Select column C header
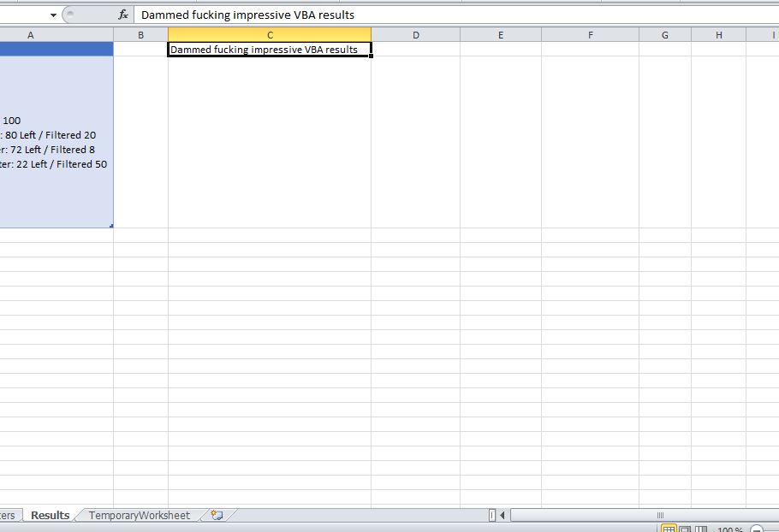The width and height of the screenshot is (779, 532). pyautogui.click(x=270, y=35)
